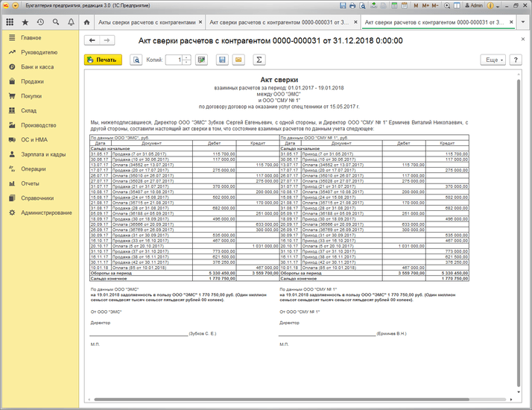Open the Зарплата и кадры section
Image resolution: width=532 pixels, height=410 pixels.
(x=42, y=154)
